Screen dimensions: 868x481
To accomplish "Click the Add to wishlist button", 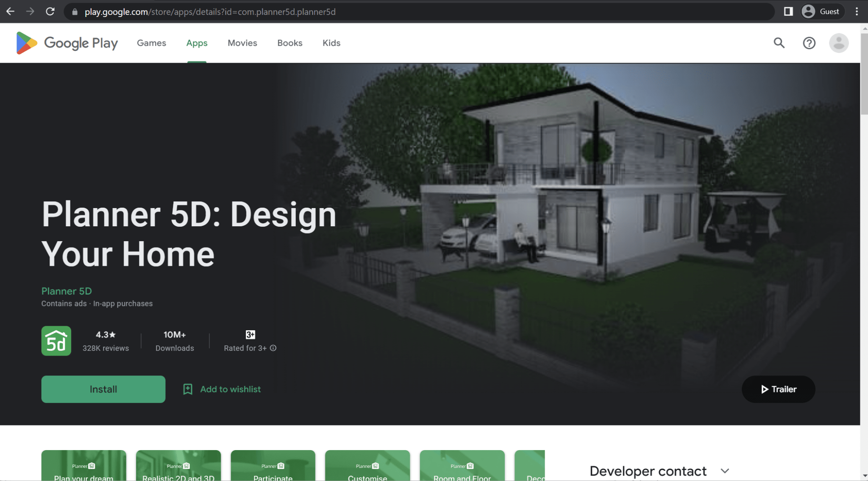I will [222, 389].
